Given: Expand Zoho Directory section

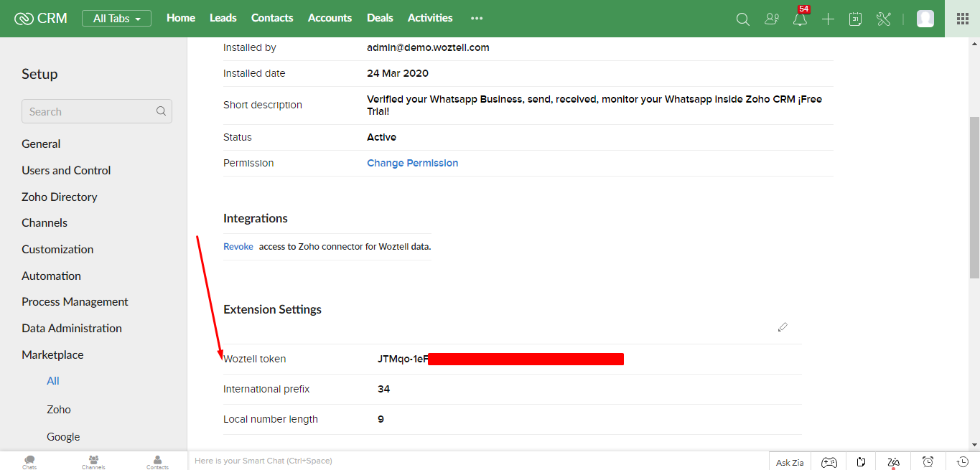Looking at the screenshot, I should (x=59, y=197).
